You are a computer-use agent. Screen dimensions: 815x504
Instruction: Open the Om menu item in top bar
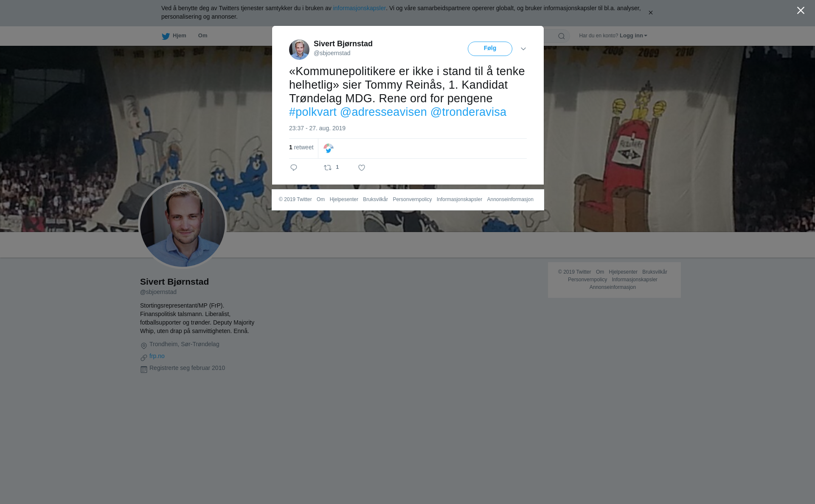pos(202,36)
